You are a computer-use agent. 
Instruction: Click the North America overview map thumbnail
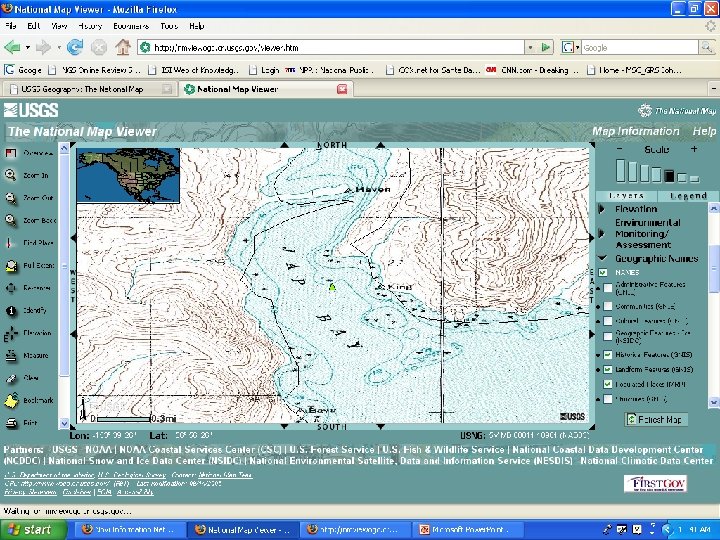[x=128, y=175]
